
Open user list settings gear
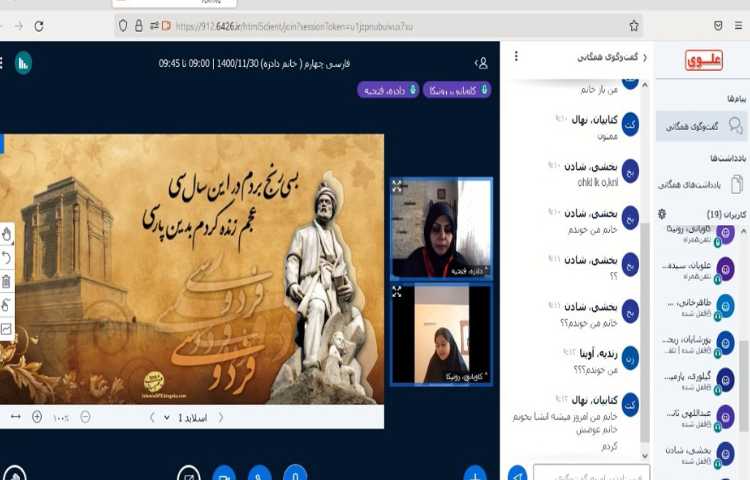pos(662,214)
